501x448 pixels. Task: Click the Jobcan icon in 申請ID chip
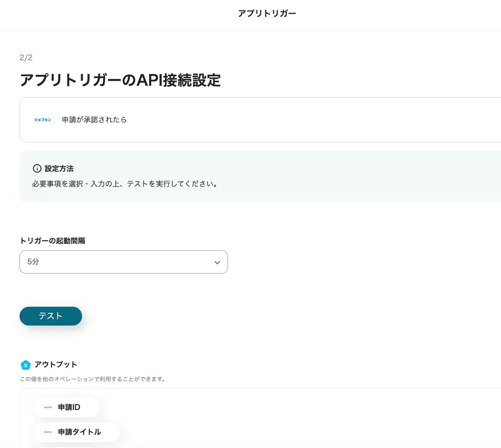[x=48, y=407]
